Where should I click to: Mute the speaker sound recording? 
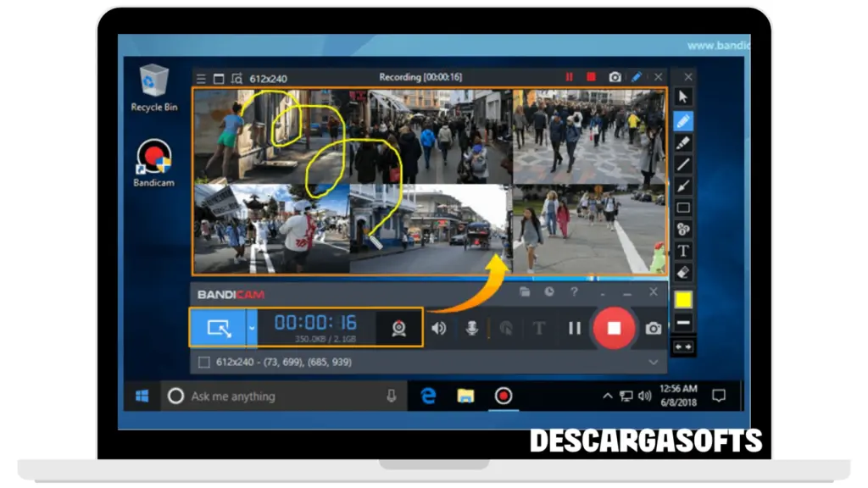pyautogui.click(x=438, y=328)
